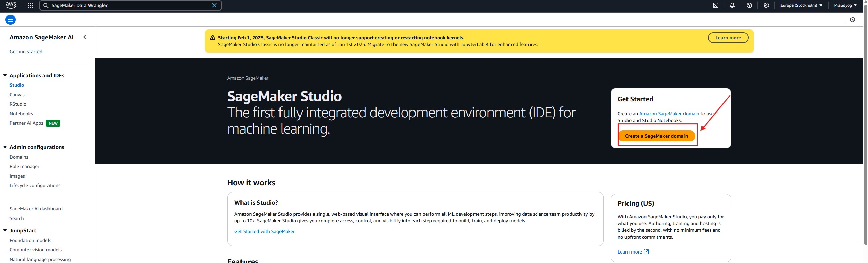Screen dimensions: 868x263
Task: Open the Europe (Stockholm) region dropdown
Action: [x=801, y=5]
